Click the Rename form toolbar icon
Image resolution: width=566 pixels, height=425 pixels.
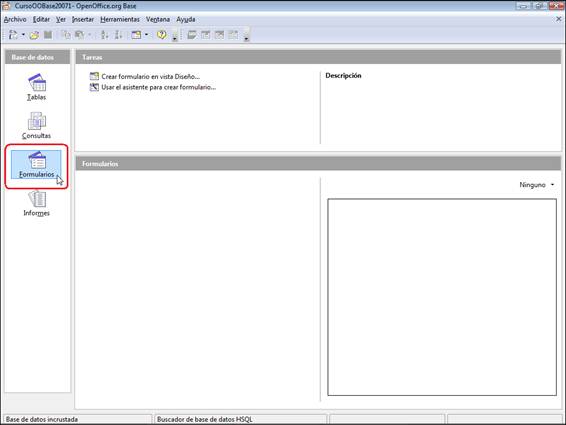pyautogui.click(x=233, y=35)
